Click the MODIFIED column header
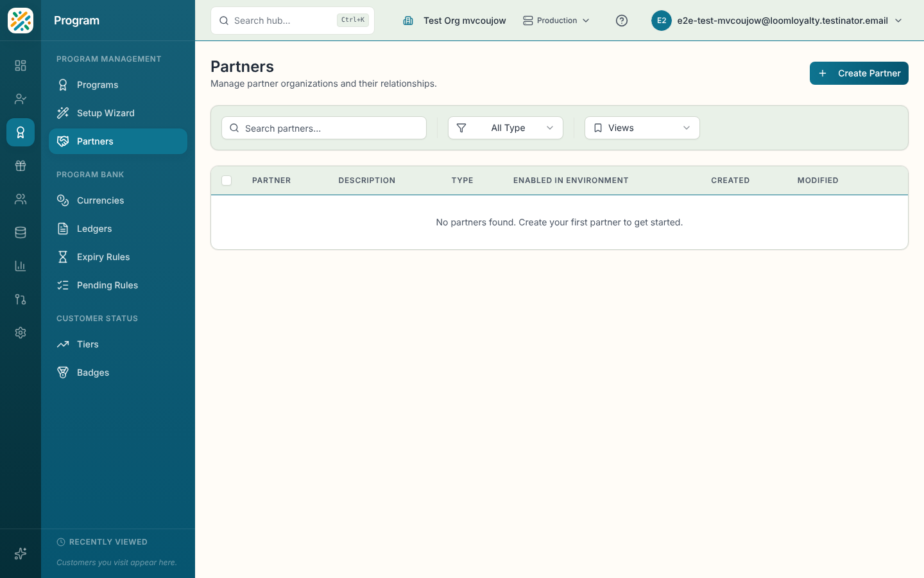The width and height of the screenshot is (924, 578). pos(818,180)
